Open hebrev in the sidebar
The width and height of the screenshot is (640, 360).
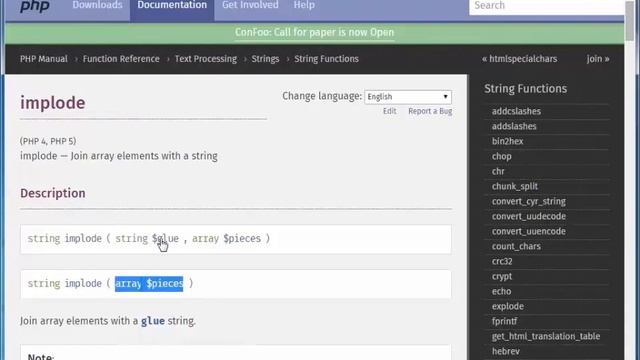tap(506, 351)
